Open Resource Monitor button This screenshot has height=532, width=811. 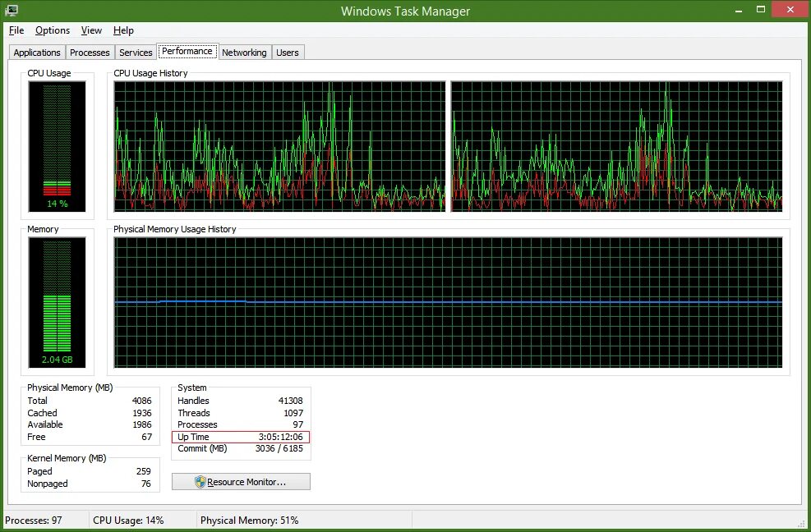[241, 482]
